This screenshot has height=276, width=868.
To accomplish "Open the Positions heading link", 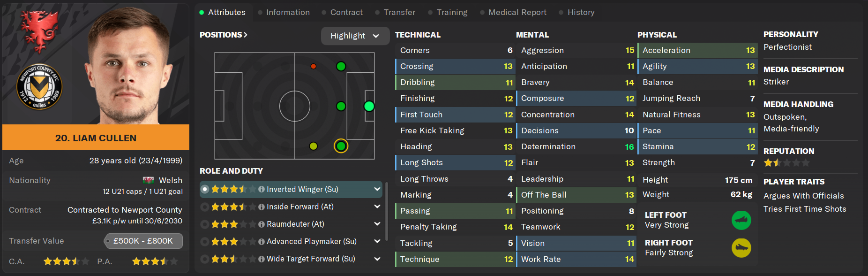I will [x=223, y=35].
